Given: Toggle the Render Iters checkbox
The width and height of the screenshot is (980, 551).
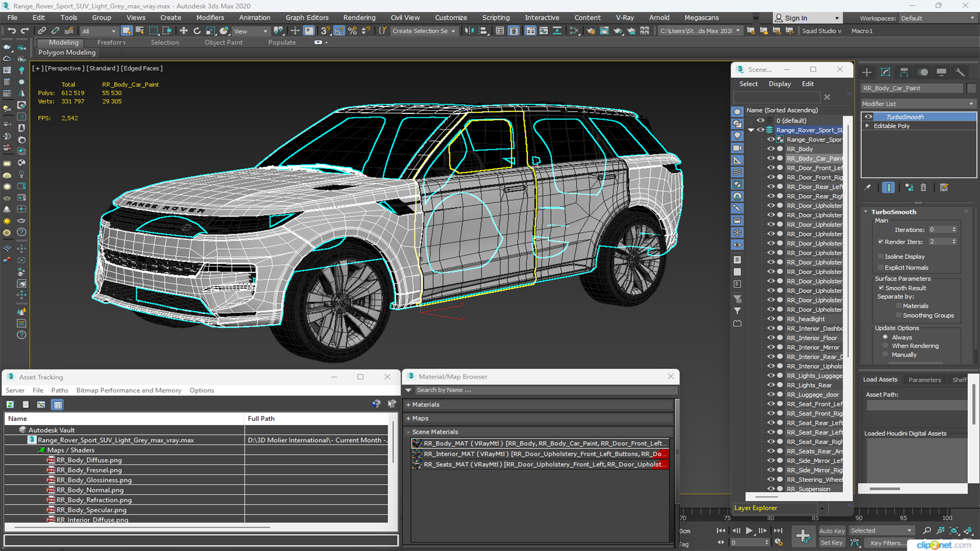Looking at the screenshot, I should point(880,242).
